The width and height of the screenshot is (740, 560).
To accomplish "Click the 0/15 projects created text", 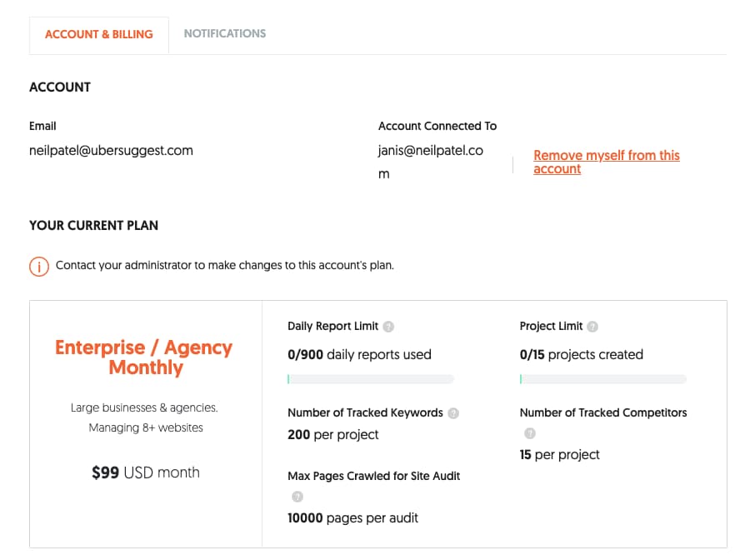I will click(581, 354).
